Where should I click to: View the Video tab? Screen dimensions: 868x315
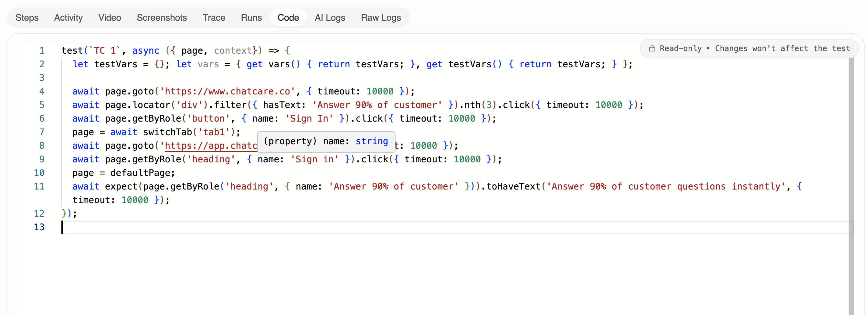pos(110,17)
